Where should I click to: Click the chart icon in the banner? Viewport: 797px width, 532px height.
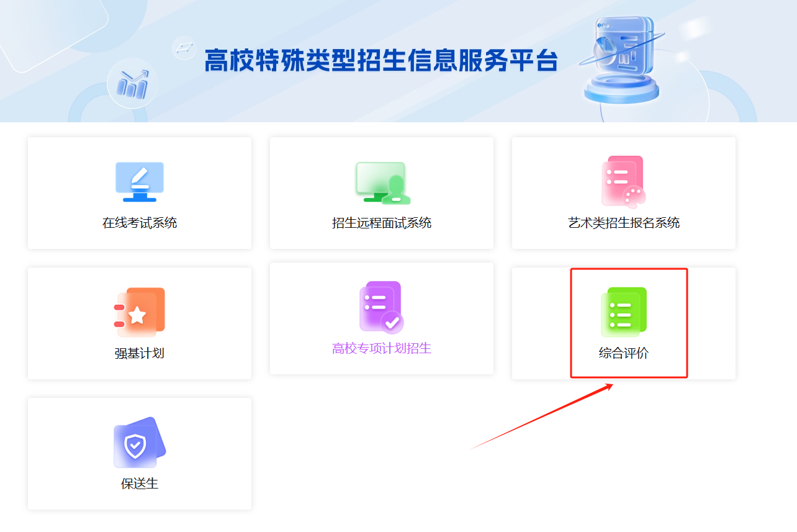point(133,85)
